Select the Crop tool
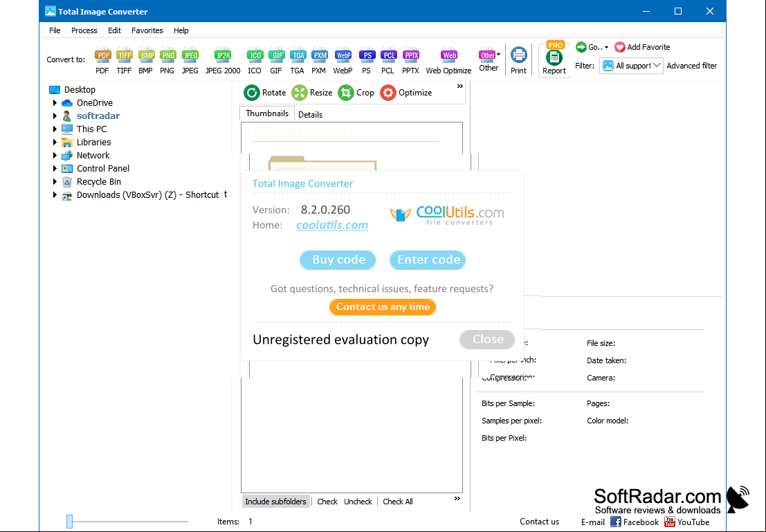 (356, 92)
